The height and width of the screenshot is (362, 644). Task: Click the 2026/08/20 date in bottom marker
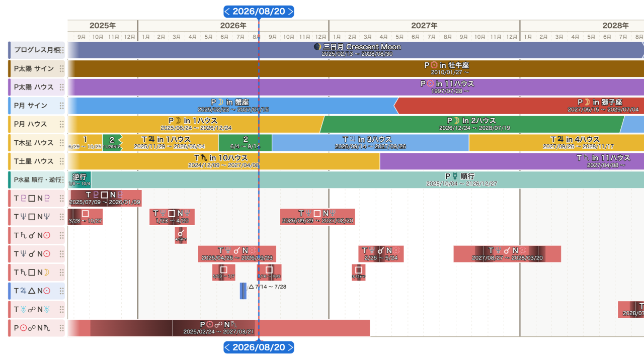[259, 347]
